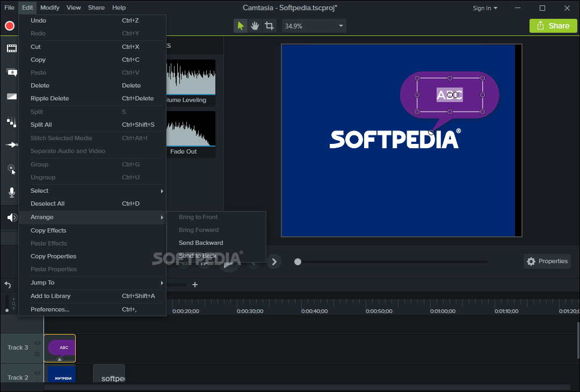Screen dimensions: 580x392
Task: Toggle Track 3 visibility eye
Action: [38, 343]
